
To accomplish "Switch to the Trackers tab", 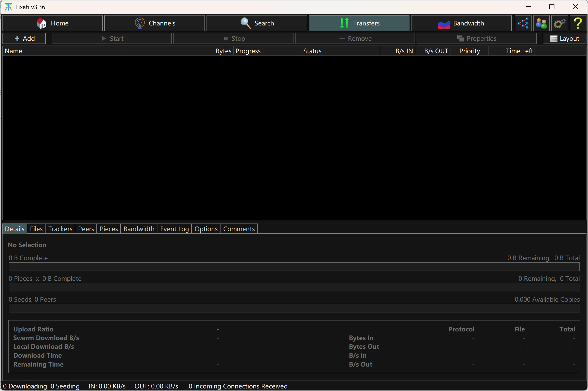I will coord(60,229).
